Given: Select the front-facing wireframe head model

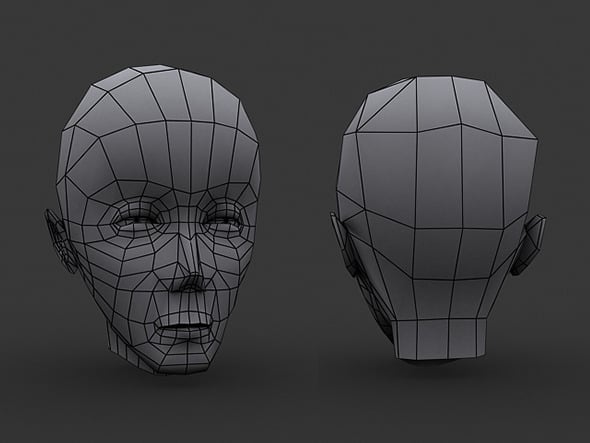Looking at the screenshot, I should [154, 219].
